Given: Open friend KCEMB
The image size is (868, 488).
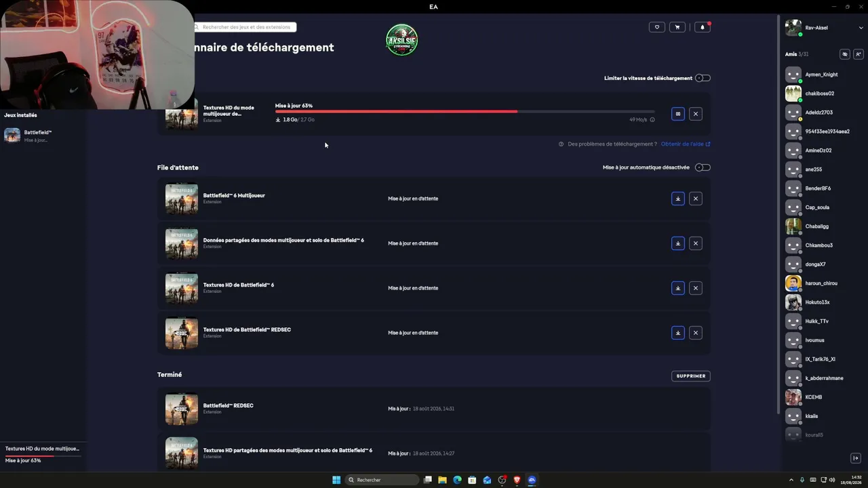Looking at the screenshot, I should 813,397.
